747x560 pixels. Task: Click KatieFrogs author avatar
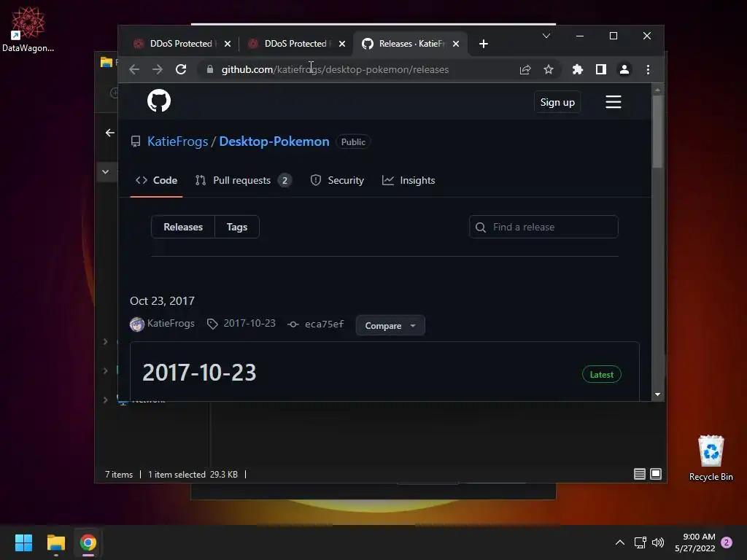137,324
